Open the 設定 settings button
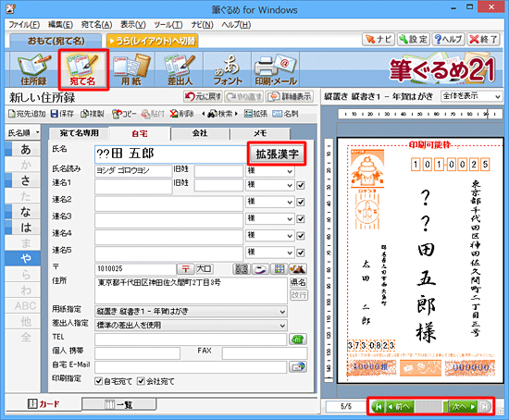Image resolution: width=509 pixels, height=420 pixels. click(414, 39)
